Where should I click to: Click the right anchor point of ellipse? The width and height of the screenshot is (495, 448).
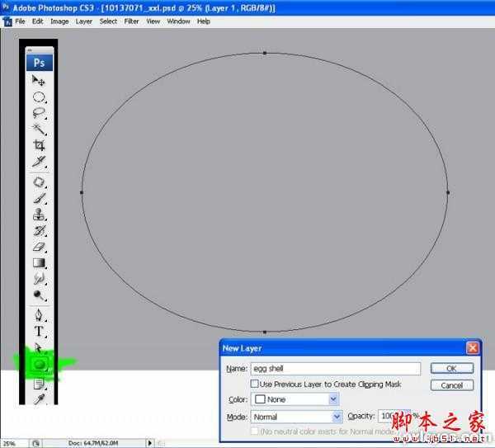(448, 192)
